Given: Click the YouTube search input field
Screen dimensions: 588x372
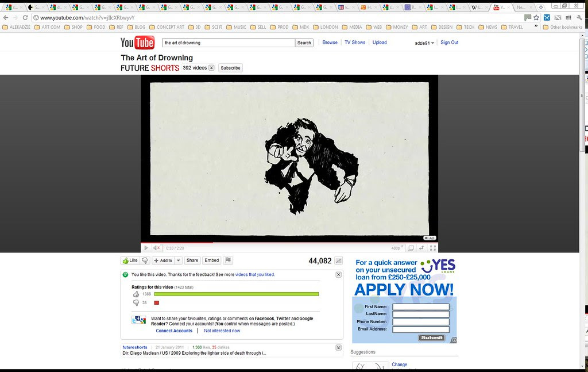Looking at the screenshot, I should point(229,43).
